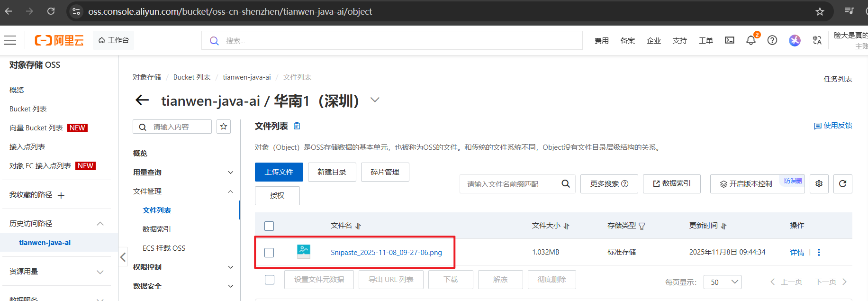This screenshot has height=301, width=868.
Task: Switch language with the translate icon
Action: tap(817, 40)
